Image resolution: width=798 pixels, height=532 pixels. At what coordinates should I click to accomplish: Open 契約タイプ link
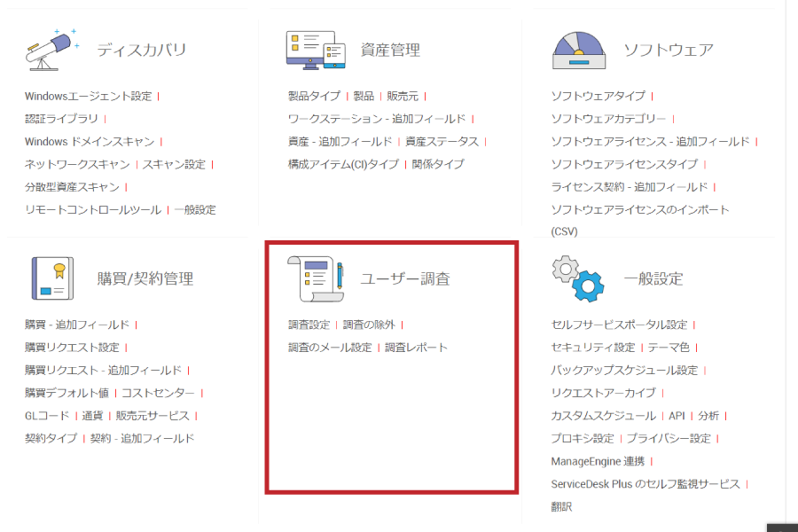tap(51, 438)
